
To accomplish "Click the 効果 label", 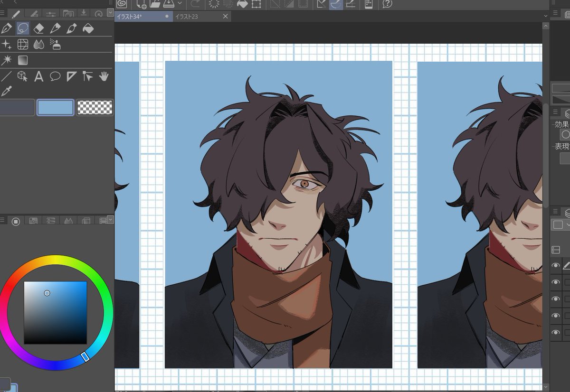I will point(562,124).
